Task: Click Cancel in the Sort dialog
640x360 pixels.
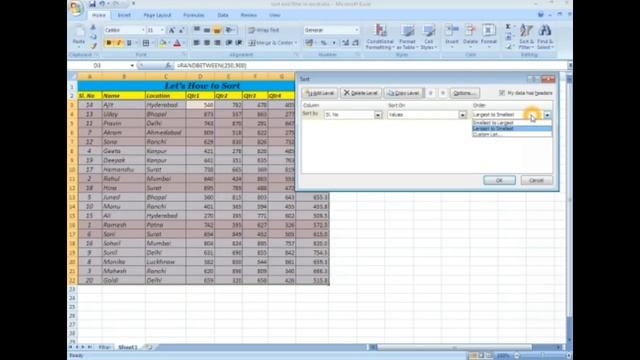Action: (x=536, y=180)
